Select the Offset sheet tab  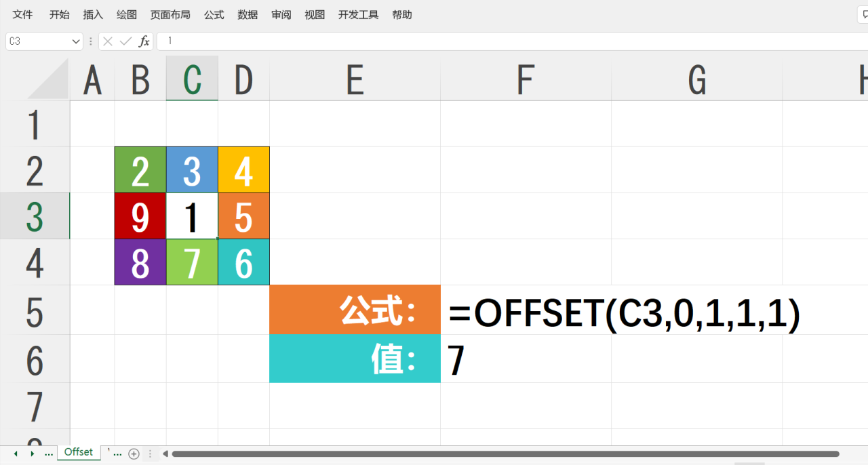pyautogui.click(x=79, y=452)
